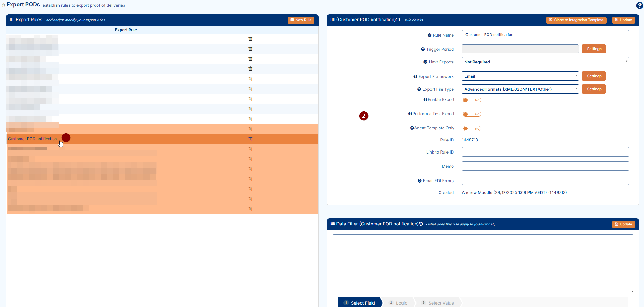This screenshot has height=307, width=644.
Task: Toggle Agent Template Only switch
Action: click(x=472, y=128)
